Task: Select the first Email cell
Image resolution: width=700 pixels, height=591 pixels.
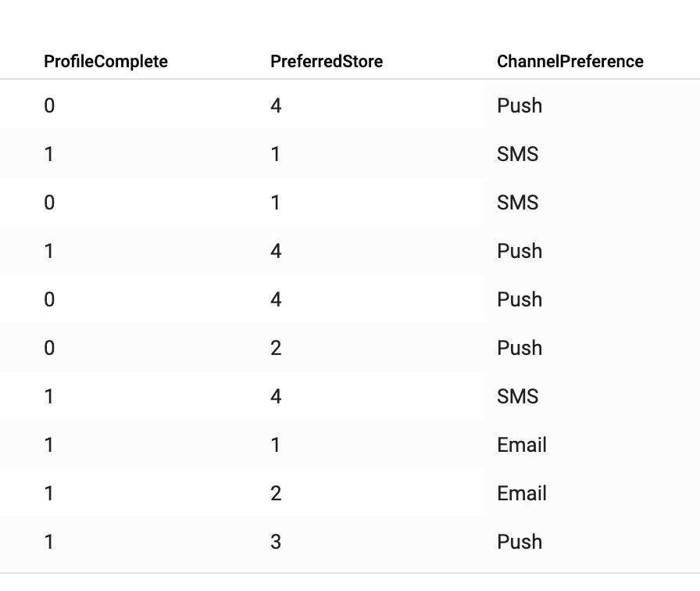Action: tap(522, 445)
